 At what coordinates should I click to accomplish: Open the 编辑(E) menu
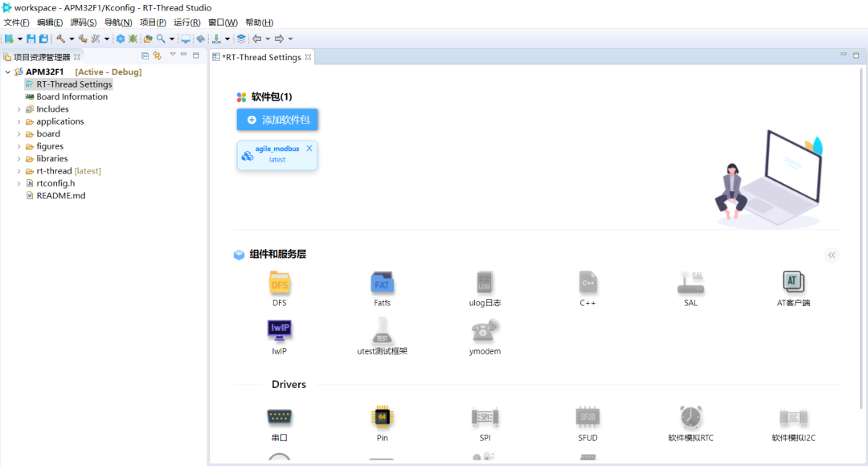pos(50,22)
